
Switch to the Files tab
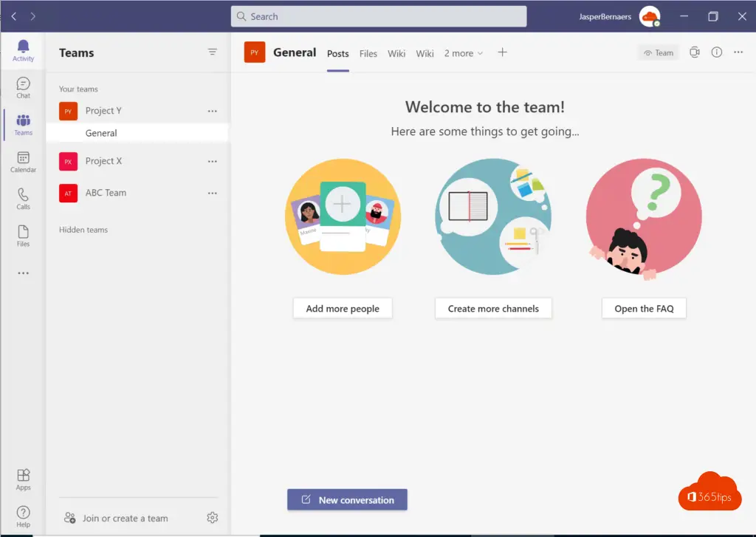[368, 53]
